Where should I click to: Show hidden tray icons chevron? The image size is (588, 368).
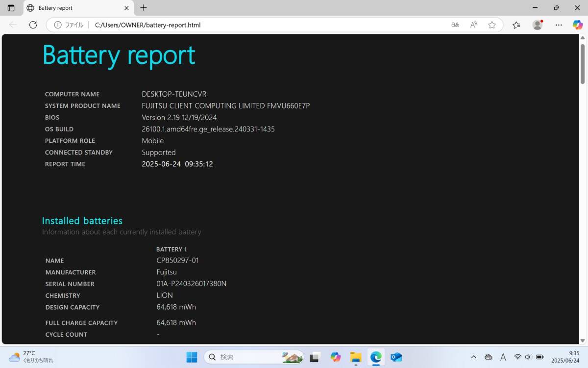[x=473, y=357]
